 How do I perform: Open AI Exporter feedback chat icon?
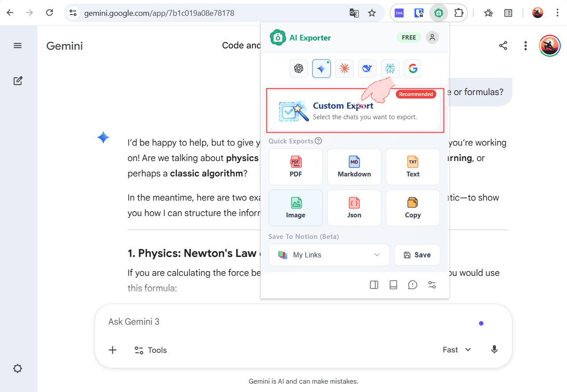[413, 285]
